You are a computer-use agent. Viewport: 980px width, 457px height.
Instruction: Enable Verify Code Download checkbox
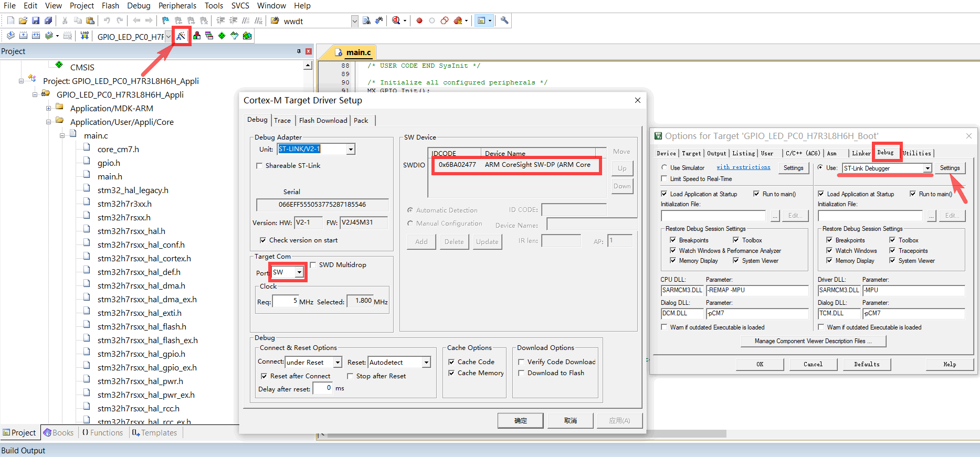pyautogui.click(x=521, y=362)
